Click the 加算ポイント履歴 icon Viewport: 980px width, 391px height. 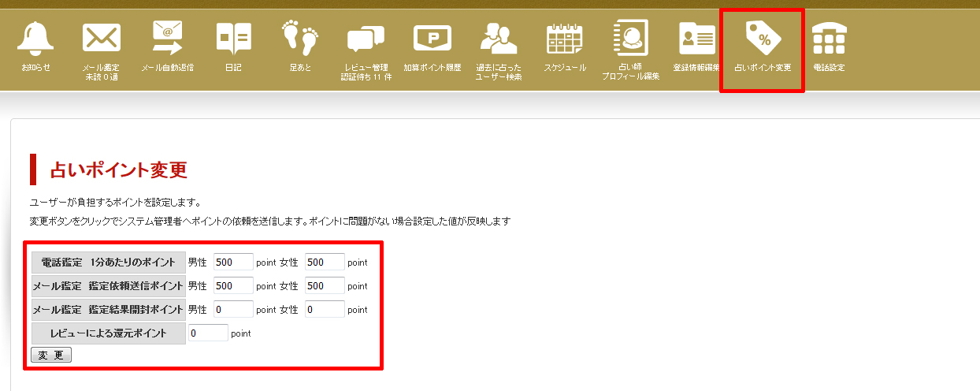432,38
